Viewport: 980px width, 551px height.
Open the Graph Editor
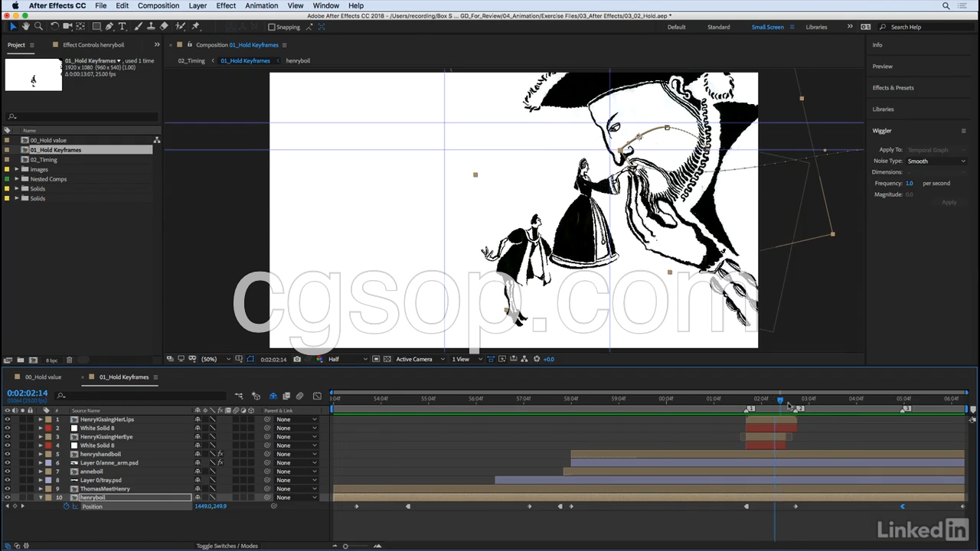317,396
